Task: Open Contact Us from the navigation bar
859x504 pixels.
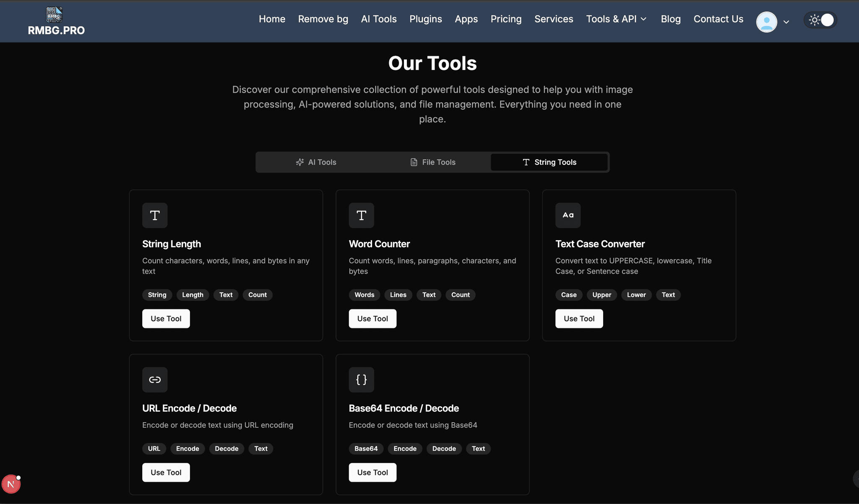Action: tap(718, 19)
